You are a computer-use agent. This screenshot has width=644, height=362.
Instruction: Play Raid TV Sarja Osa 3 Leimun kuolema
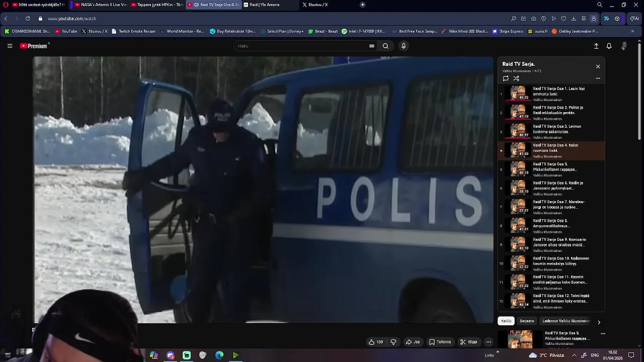tap(551, 131)
